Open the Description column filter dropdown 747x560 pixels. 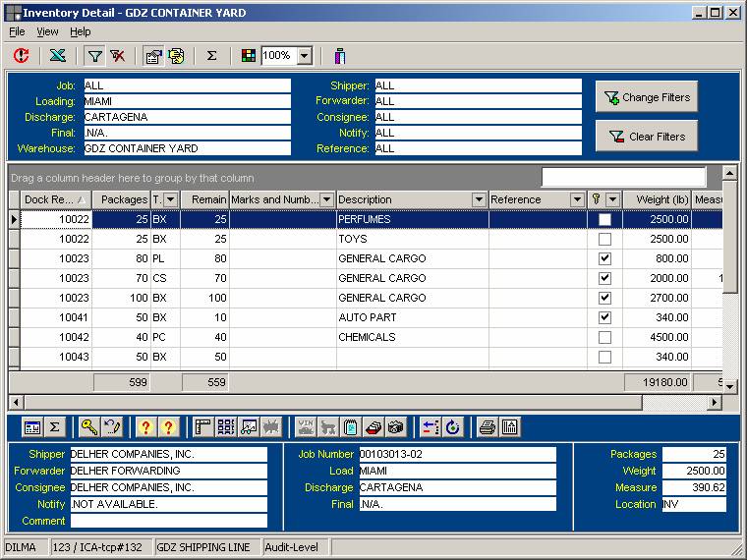[479, 199]
